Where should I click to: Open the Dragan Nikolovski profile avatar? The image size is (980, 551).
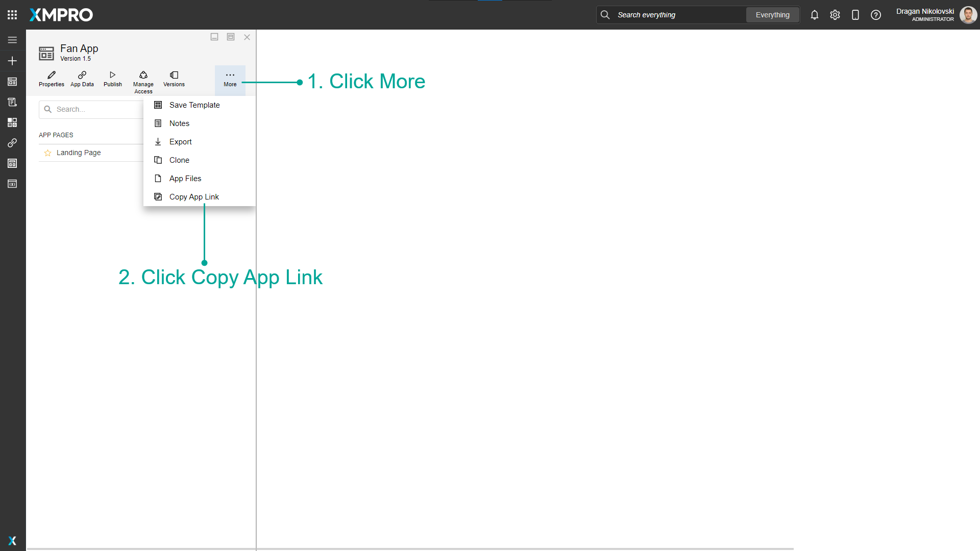pyautogui.click(x=968, y=15)
